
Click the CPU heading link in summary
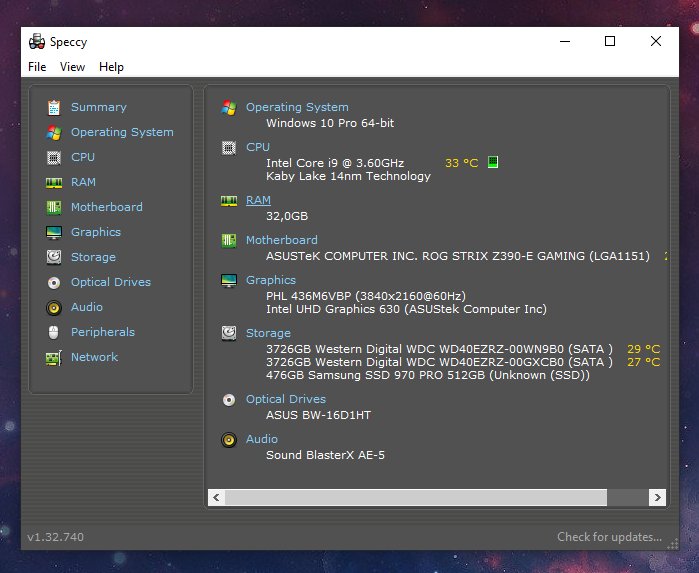click(x=258, y=148)
